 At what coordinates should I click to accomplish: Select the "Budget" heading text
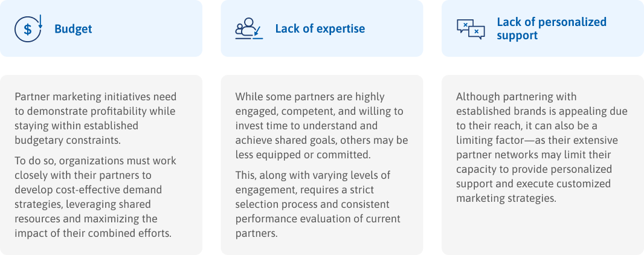click(73, 29)
